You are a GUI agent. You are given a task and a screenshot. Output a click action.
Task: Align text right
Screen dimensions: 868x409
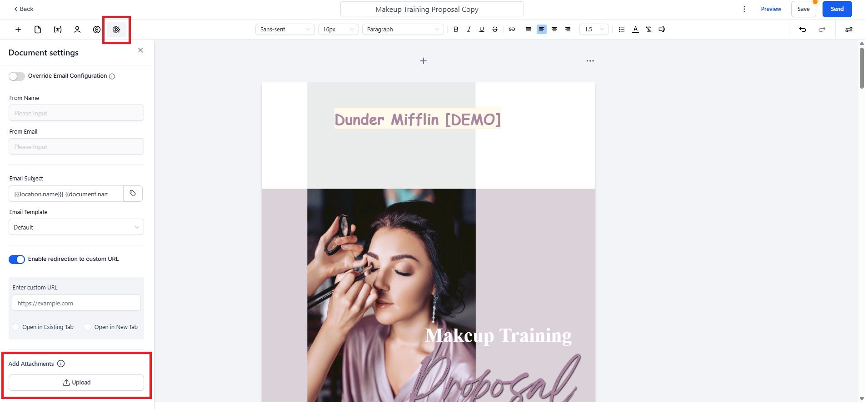[568, 29]
